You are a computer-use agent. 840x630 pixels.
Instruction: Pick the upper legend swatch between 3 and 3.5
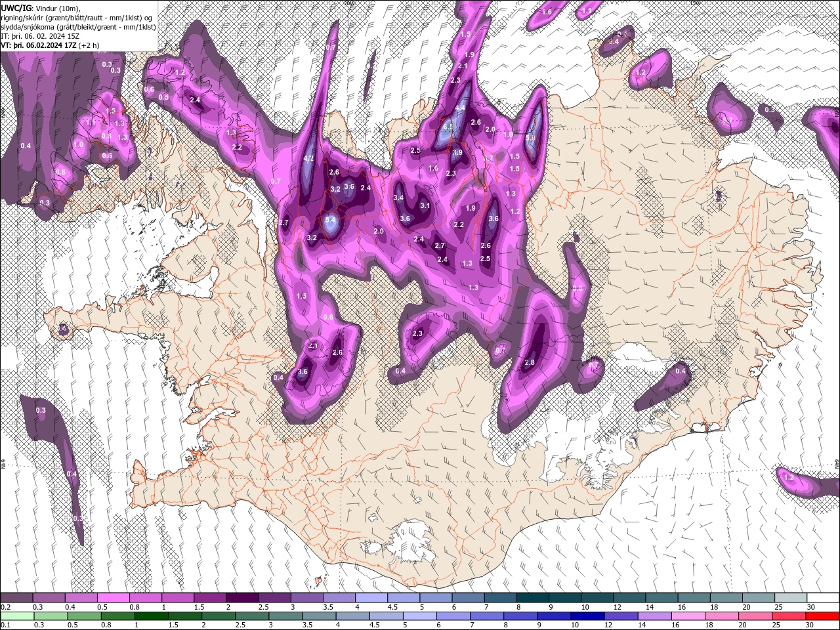[x=306, y=598]
